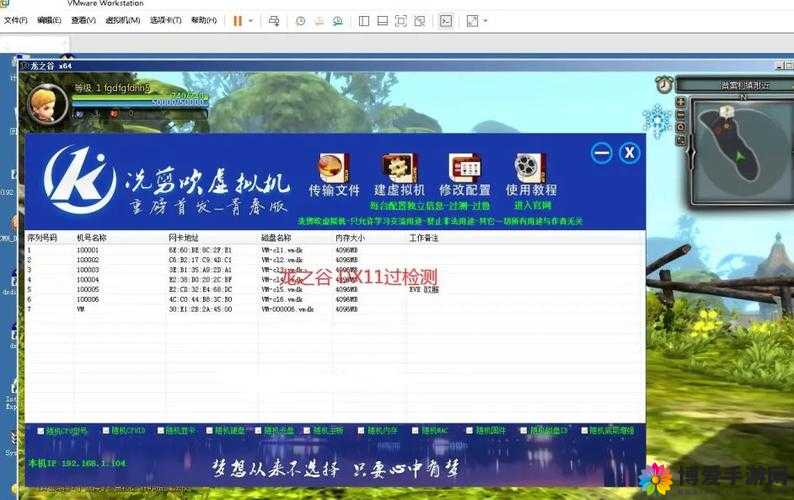The image size is (794, 500).
Task: Toggle the third 随机 checkbox in the bottom row
Action: [161, 431]
